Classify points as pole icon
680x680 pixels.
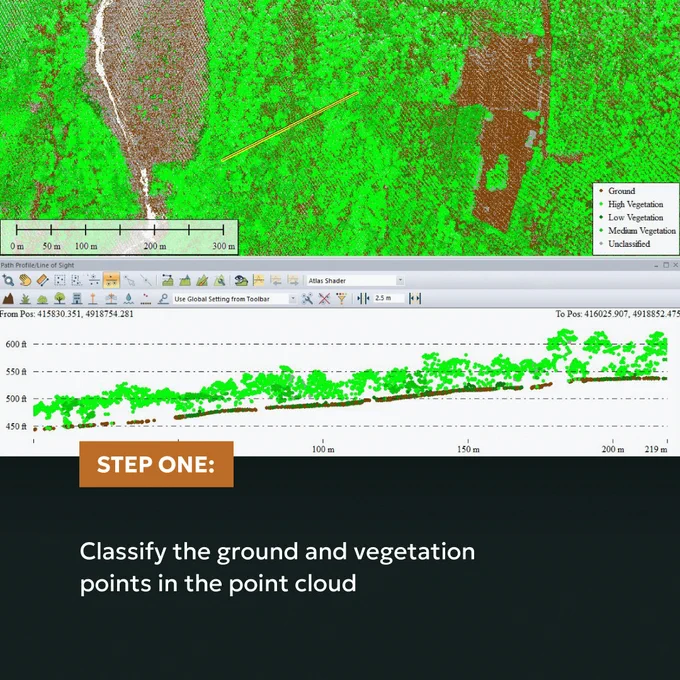93,298
